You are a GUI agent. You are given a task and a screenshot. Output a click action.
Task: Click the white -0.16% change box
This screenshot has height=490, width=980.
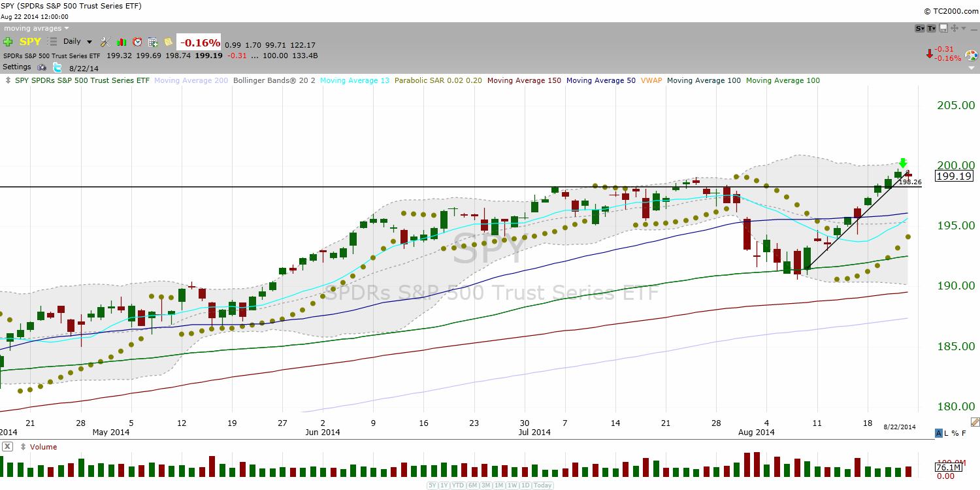200,42
